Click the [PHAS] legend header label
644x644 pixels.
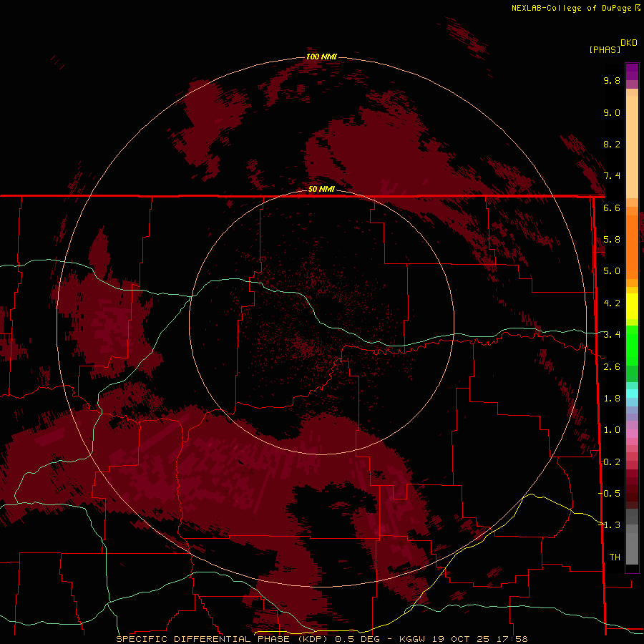click(605, 49)
